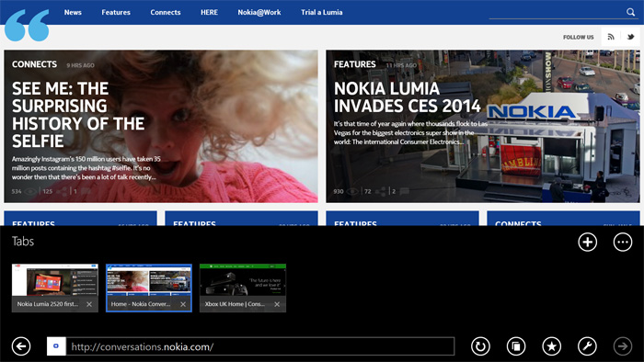
Task: Open the RSS feed icon
Action: [x=611, y=37]
